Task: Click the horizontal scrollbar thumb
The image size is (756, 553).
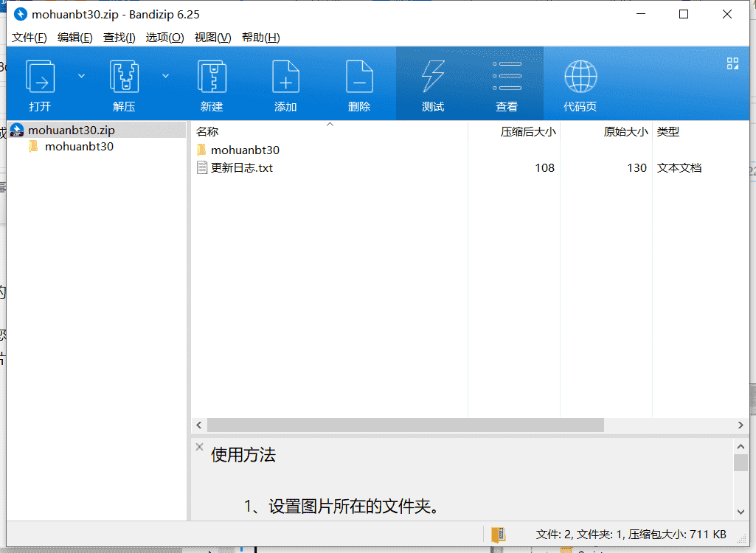Action: coord(406,425)
